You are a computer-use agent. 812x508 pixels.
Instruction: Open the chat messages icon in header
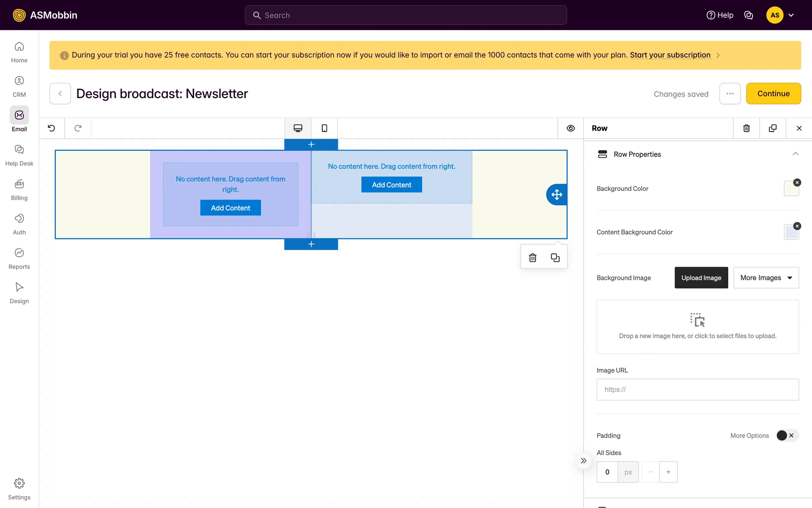tap(749, 15)
